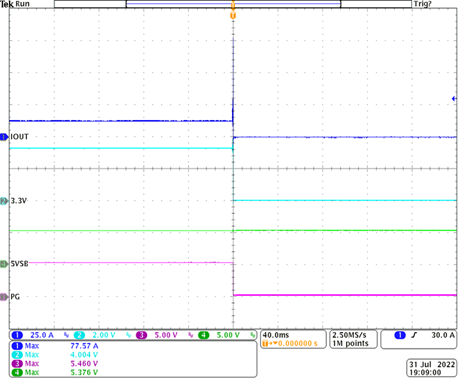The image size is (458, 378).
Task: Click the Max 77.57 A measurement
Action: 55,346
